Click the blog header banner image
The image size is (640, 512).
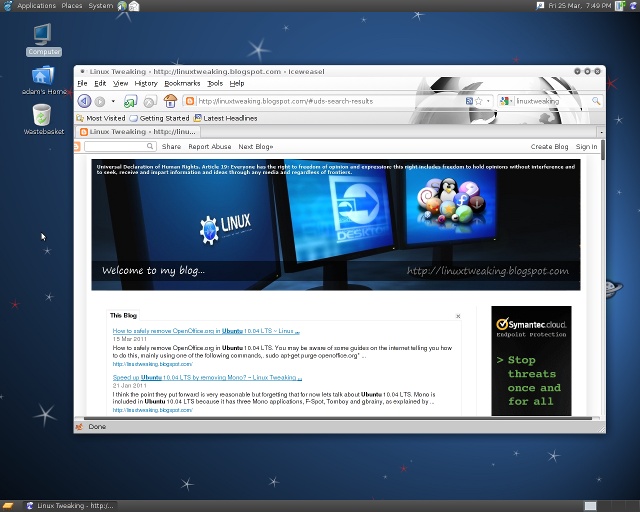[x=336, y=225]
